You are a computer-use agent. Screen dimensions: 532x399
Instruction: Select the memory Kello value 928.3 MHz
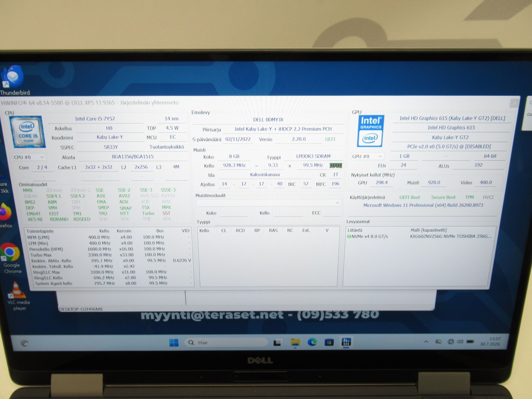tap(234, 165)
